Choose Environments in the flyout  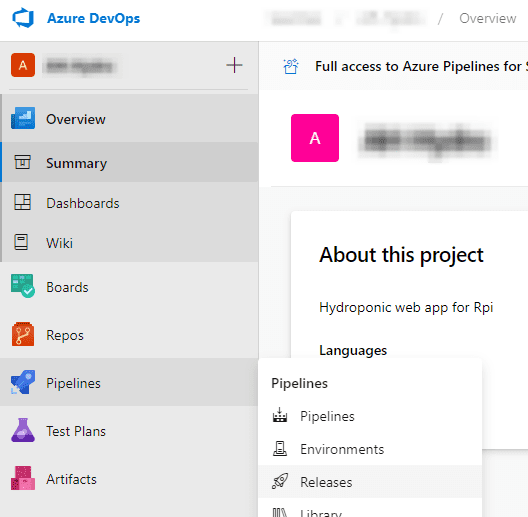(370, 449)
